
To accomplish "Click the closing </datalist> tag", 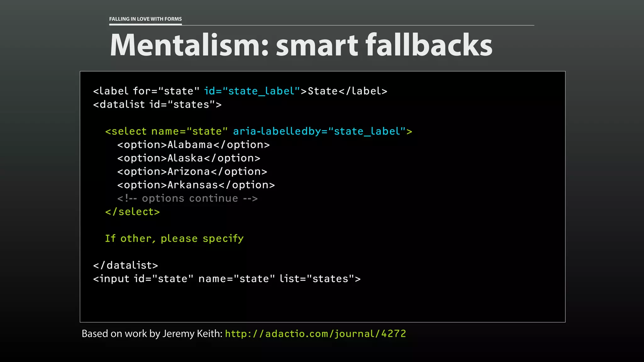I will (x=125, y=266).
